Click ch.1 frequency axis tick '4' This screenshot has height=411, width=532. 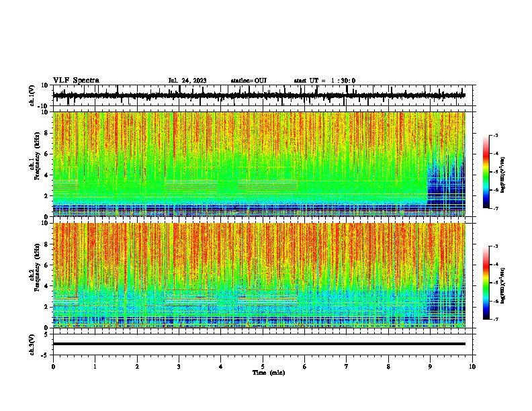46,175
